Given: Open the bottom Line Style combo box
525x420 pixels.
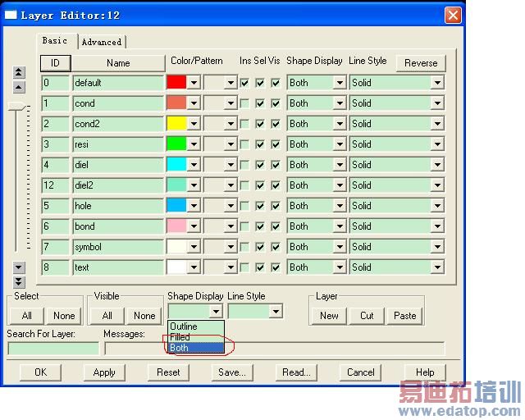Looking at the screenshot, I should coord(276,312).
